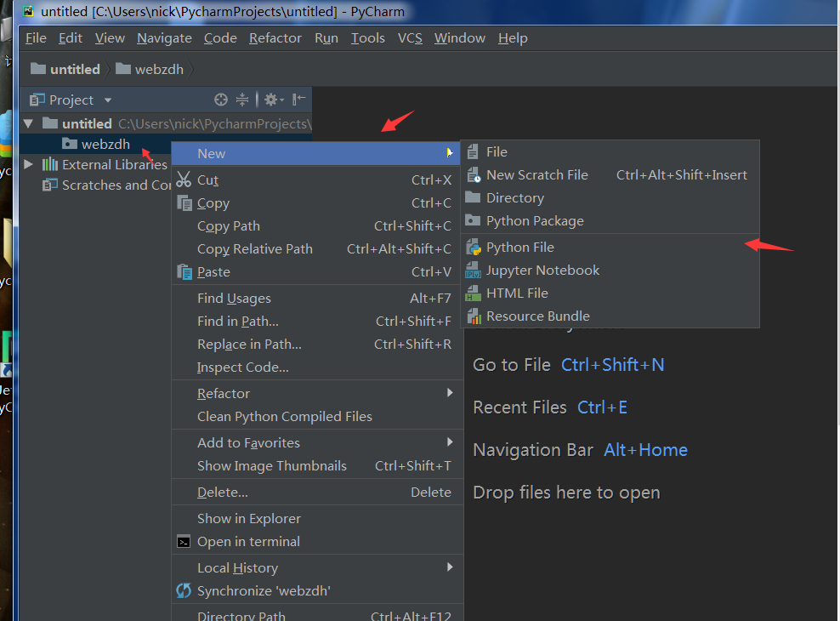
Task: Click the Directory folder icon in submenu
Action: (x=473, y=197)
